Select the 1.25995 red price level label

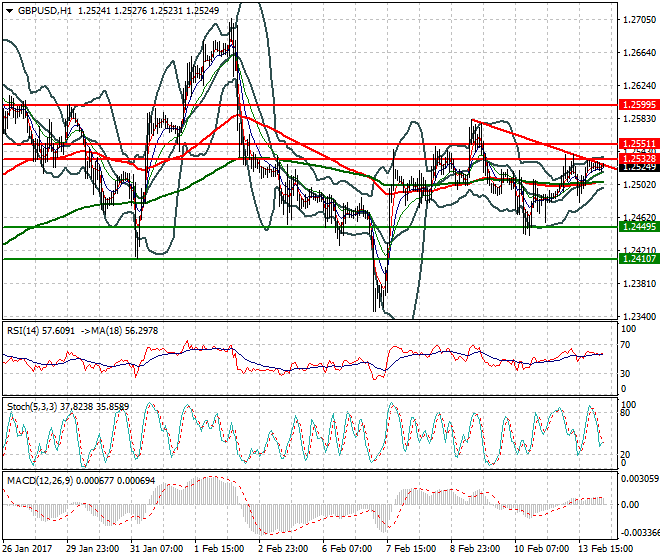coord(639,105)
